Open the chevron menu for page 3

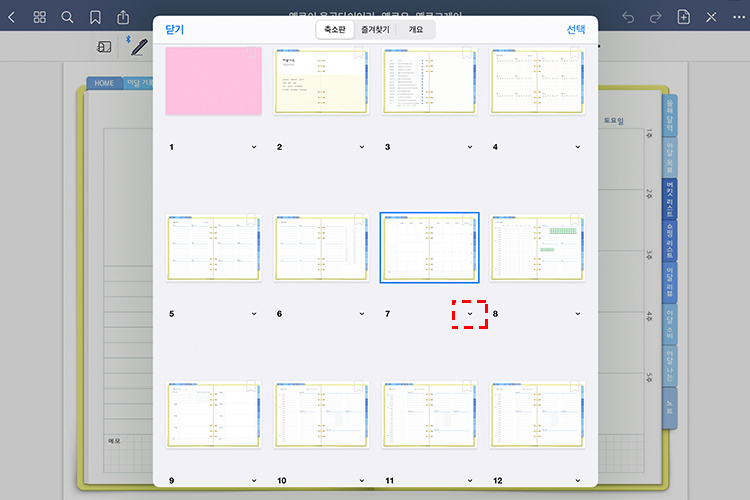(470, 147)
